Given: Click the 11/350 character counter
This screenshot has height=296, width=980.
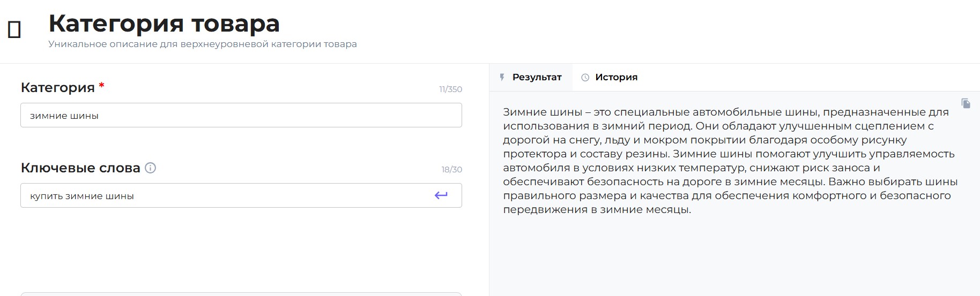Looking at the screenshot, I should pyautogui.click(x=450, y=89).
